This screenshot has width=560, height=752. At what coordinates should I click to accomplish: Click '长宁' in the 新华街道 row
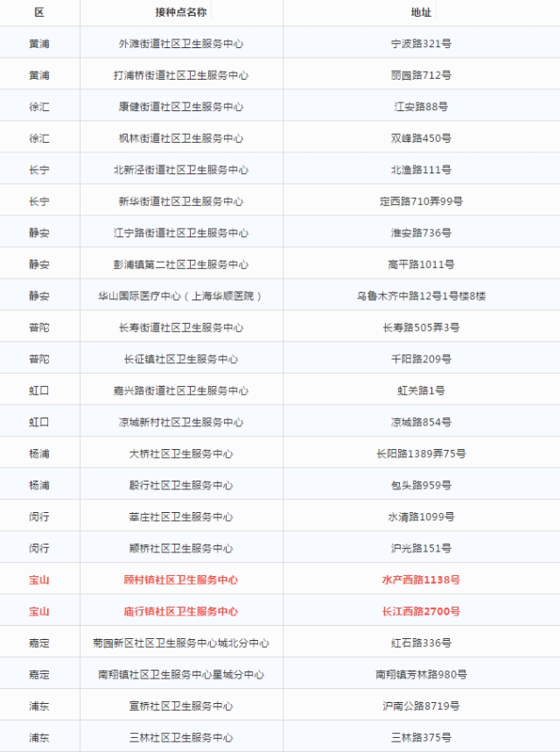click(x=39, y=201)
